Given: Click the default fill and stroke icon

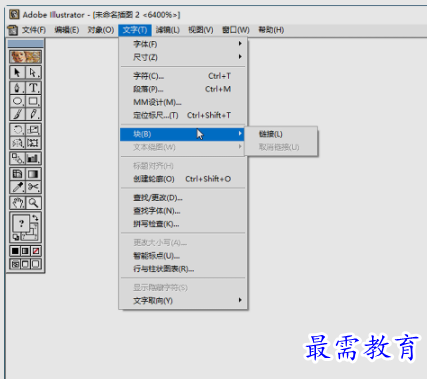Looking at the screenshot, I should coord(16,237).
